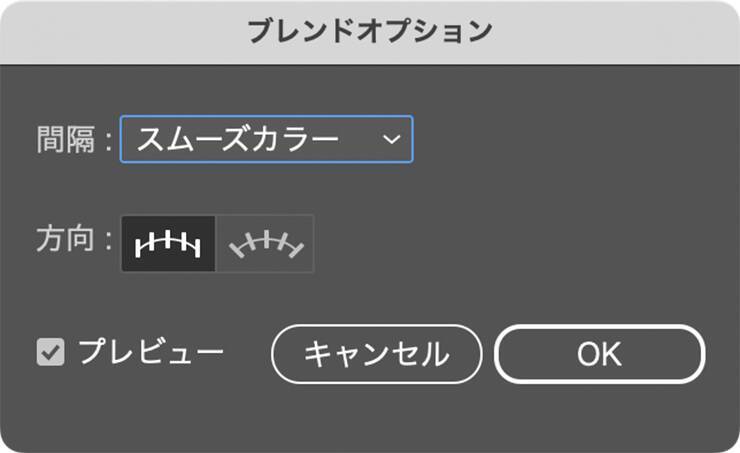Disable preview using the checkmark box
The image size is (740, 453).
50,352
